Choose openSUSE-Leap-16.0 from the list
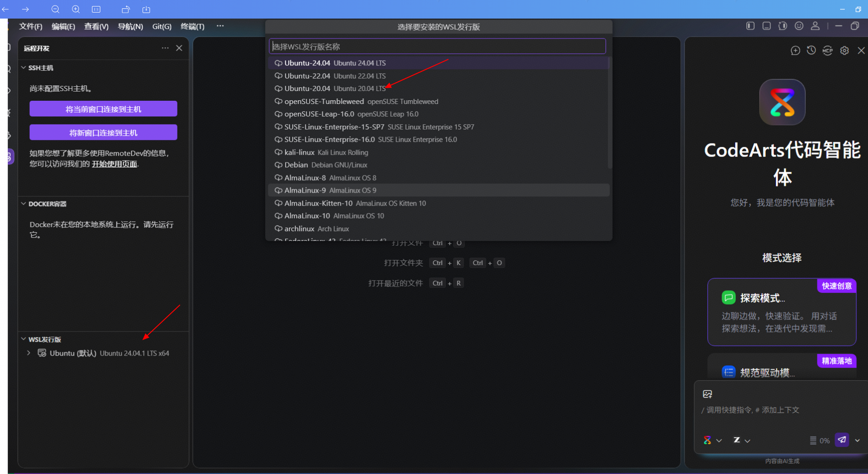Viewport: 868px width, 474px height. (438, 114)
